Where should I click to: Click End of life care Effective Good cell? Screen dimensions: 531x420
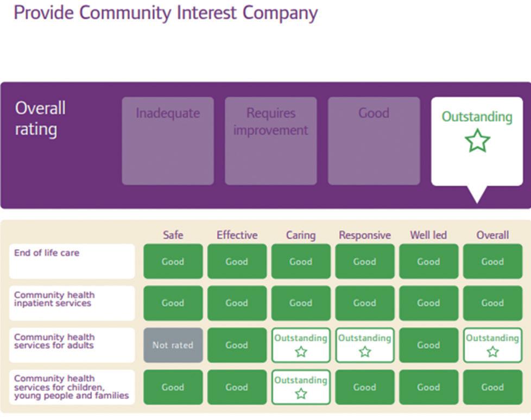click(237, 261)
